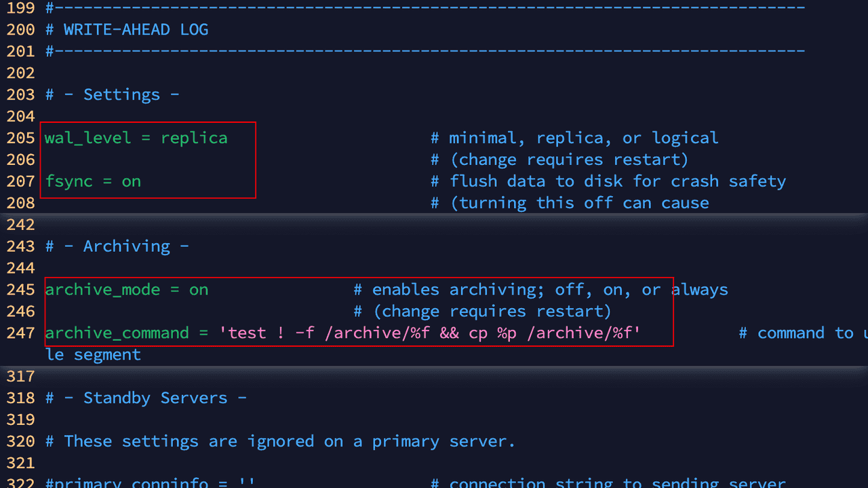Select the value replica on line 205
The image size is (868, 488).
coord(195,138)
